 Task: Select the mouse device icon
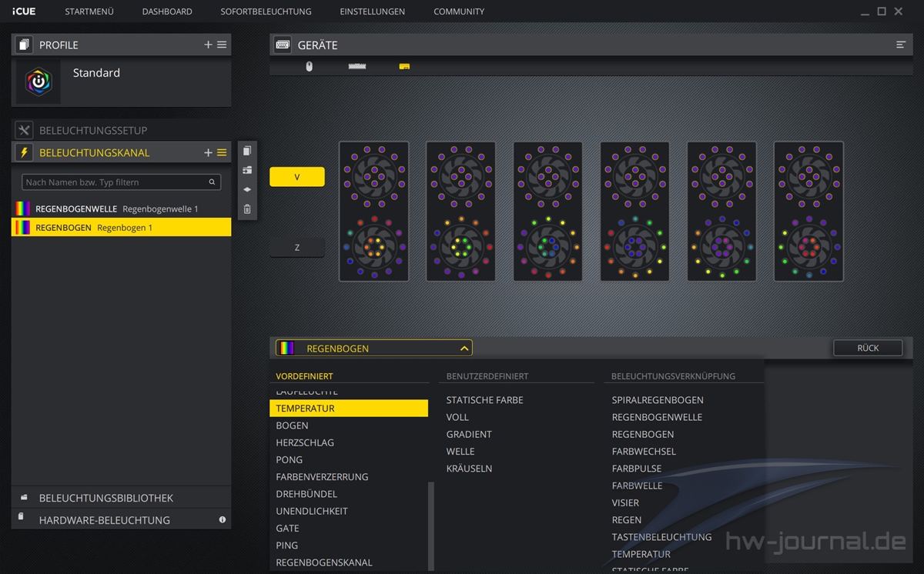click(310, 66)
